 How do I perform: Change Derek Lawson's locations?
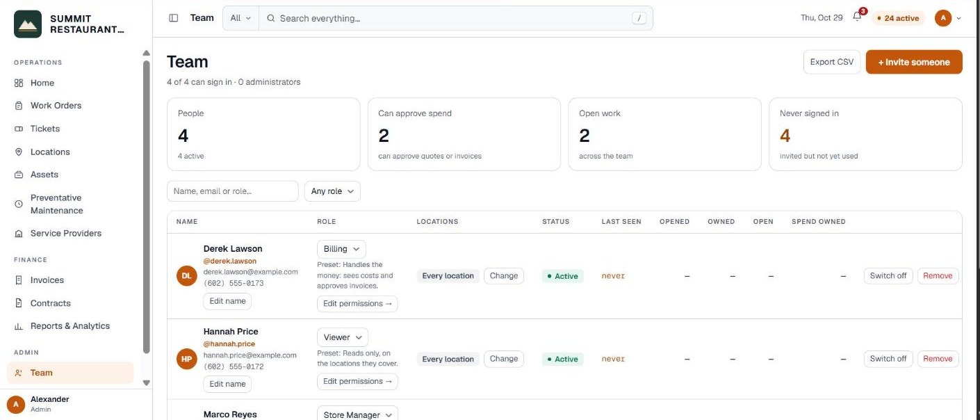point(504,276)
